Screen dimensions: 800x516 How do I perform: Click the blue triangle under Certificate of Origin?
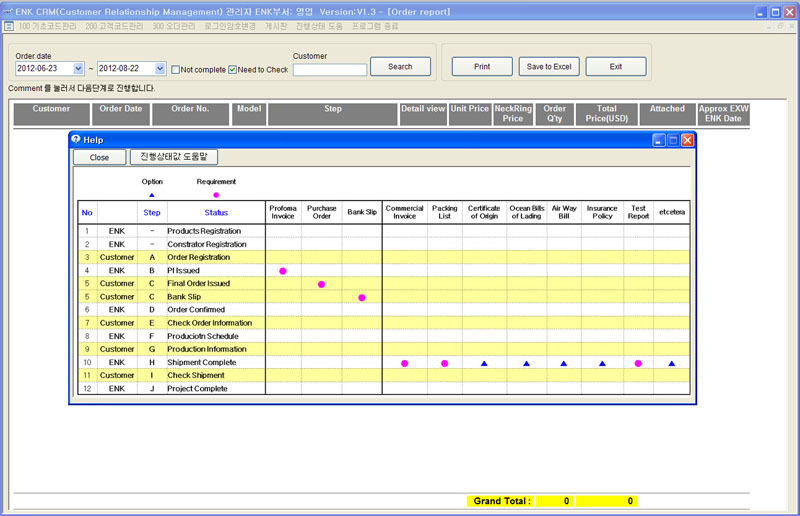click(484, 363)
